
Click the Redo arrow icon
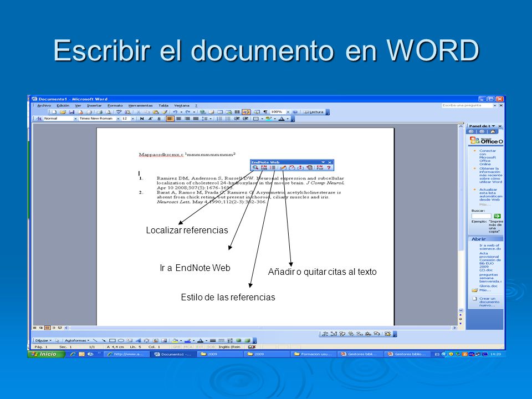[x=188, y=112]
